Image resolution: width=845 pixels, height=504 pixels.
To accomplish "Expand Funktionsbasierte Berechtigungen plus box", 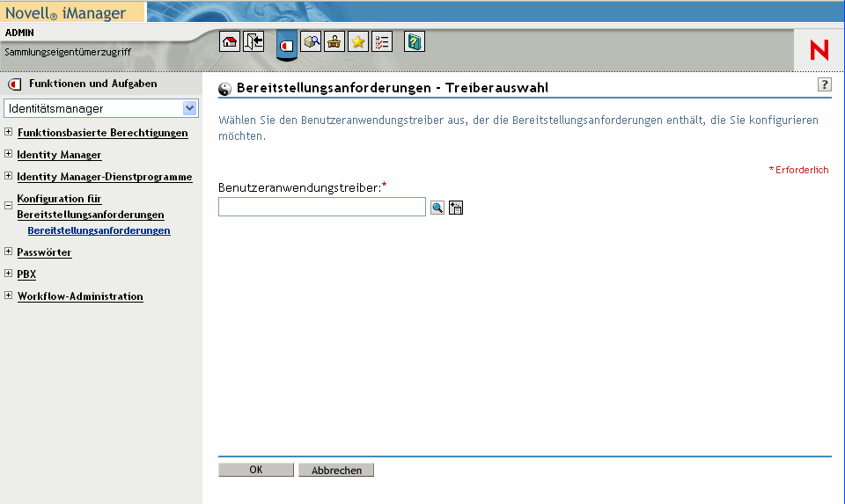I will click(x=8, y=131).
